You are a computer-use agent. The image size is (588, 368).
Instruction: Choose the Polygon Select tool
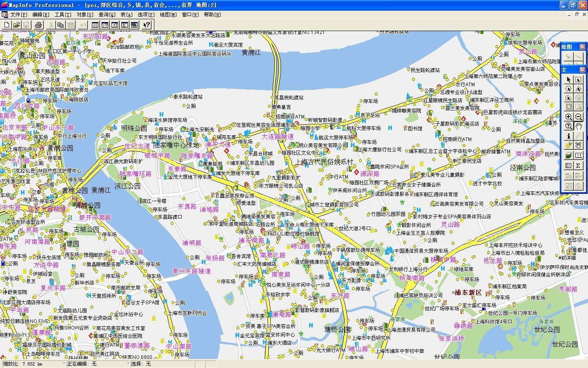[579, 89]
